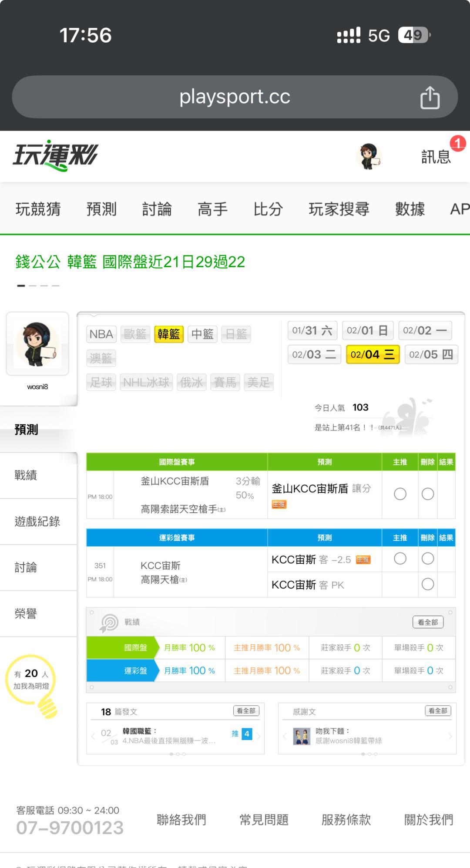Show next 感謝文 with right arrow

point(450,736)
